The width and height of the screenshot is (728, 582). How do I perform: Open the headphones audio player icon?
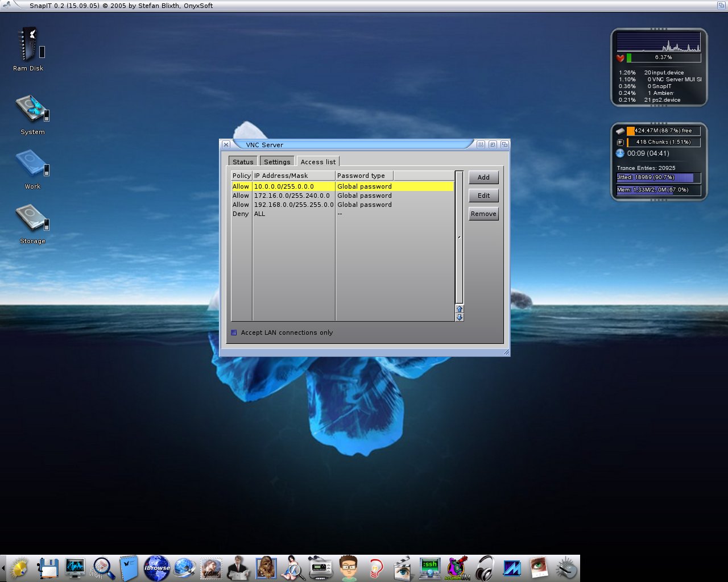click(485, 568)
